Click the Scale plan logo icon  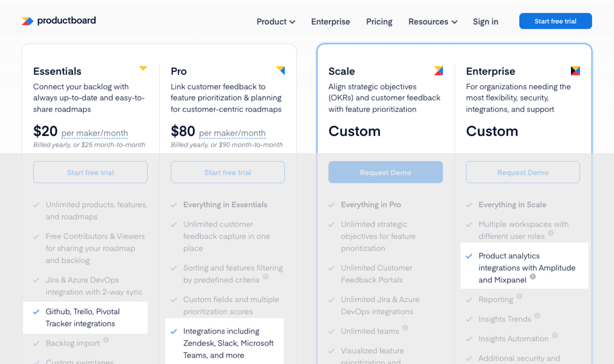pyautogui.click(x=438, y=71)
